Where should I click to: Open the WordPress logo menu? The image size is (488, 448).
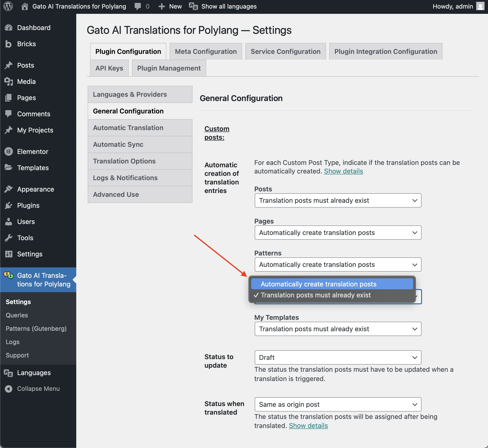click(8, 6)
